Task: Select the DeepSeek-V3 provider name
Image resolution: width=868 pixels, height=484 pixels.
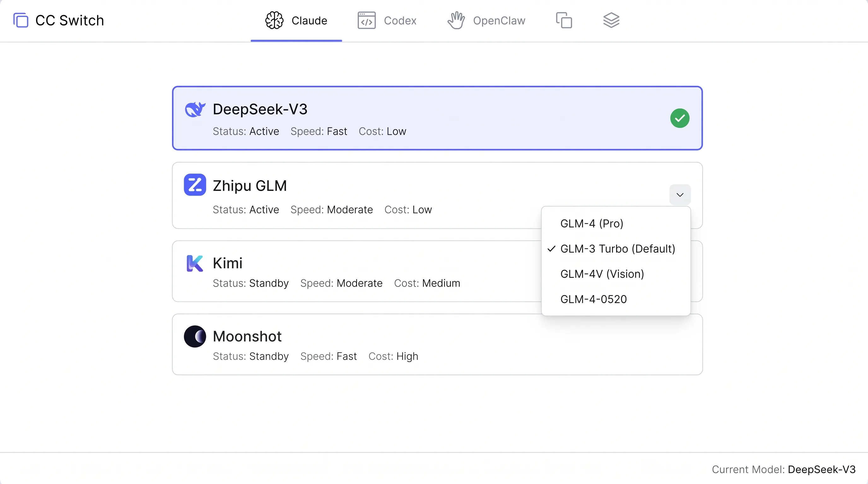Action: coord(260,109)
